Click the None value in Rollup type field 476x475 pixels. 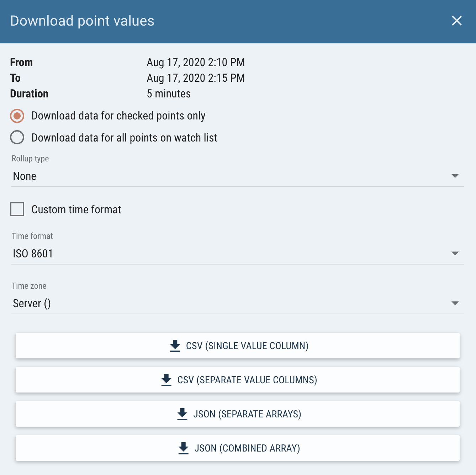pyautogui.click(x=25, y=176)
